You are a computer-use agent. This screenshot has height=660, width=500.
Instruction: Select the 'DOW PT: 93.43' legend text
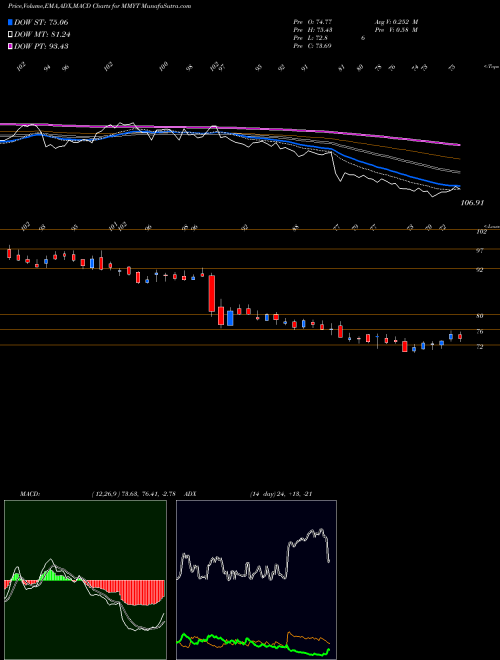click(41, 46)
